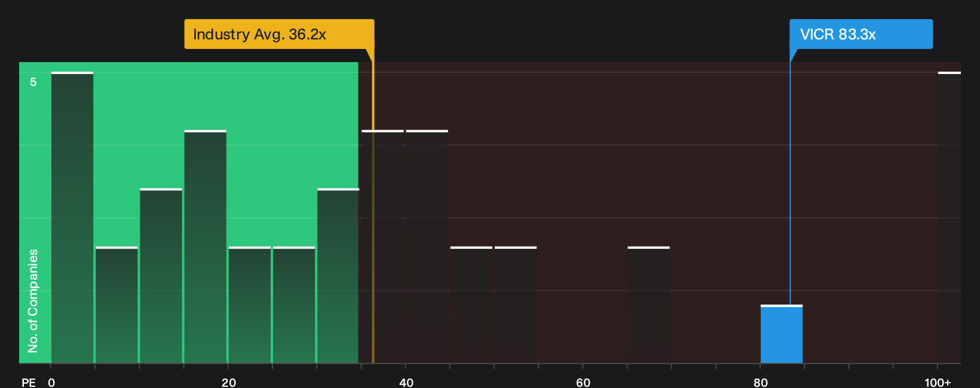Click the tallest bar at PE 0-5
This screenshot has height=388, width=980.
[x=72, y=217]
